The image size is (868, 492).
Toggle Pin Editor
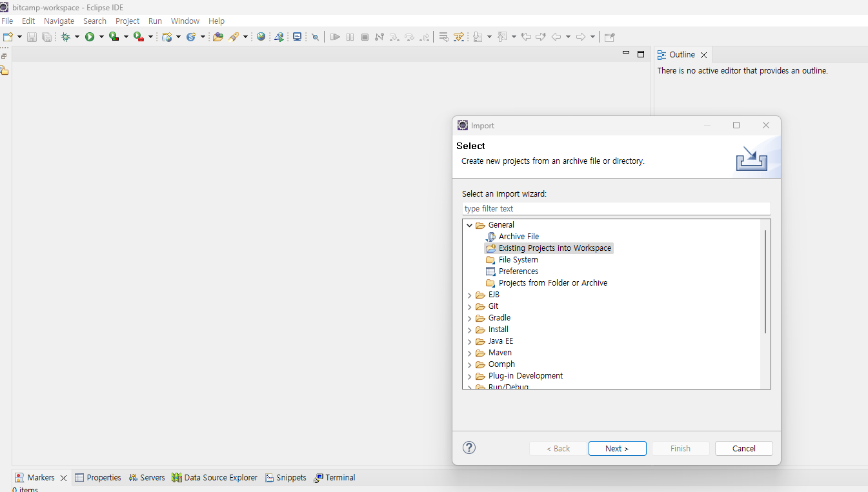click(x=610, y=37)
